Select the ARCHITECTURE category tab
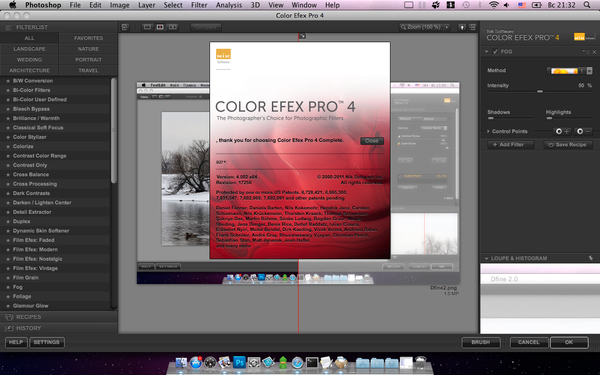The height and width of the screenshot is (375, 600). 29,70
